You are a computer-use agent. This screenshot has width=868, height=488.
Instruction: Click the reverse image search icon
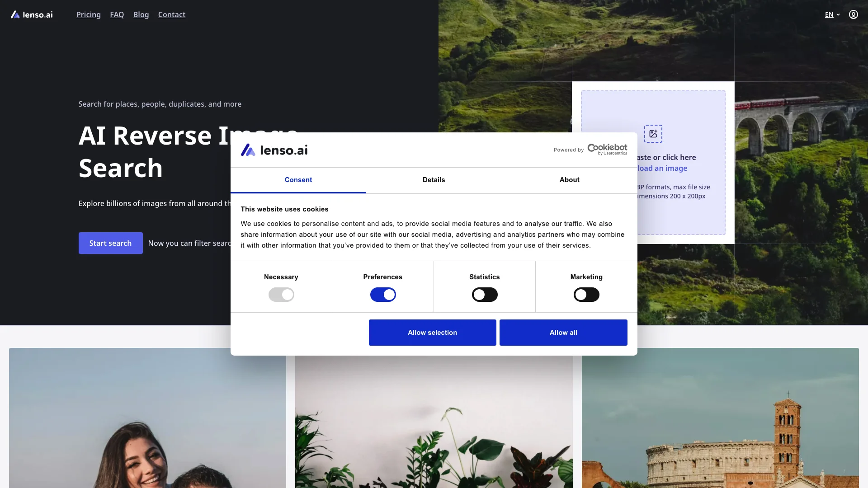[653, 132]
